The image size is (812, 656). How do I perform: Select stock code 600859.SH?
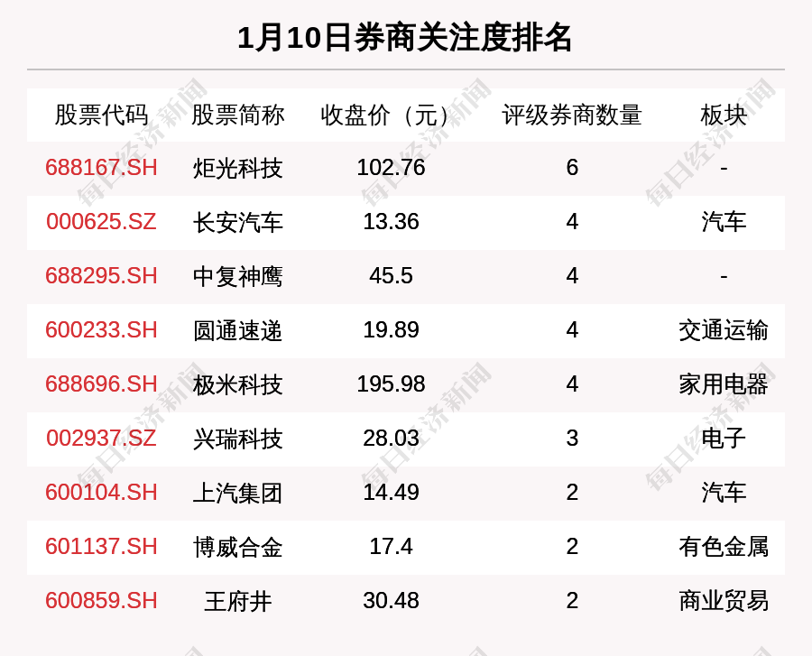click(101, 601)
